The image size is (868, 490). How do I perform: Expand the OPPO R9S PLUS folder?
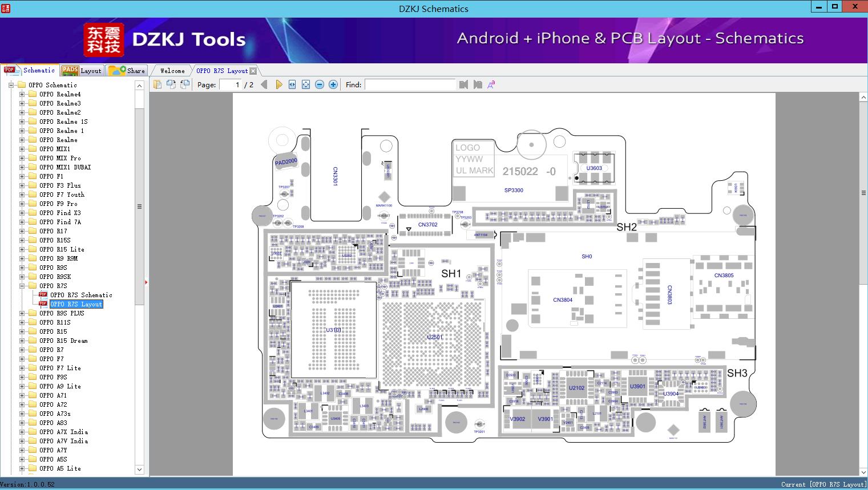coord(22,313)
